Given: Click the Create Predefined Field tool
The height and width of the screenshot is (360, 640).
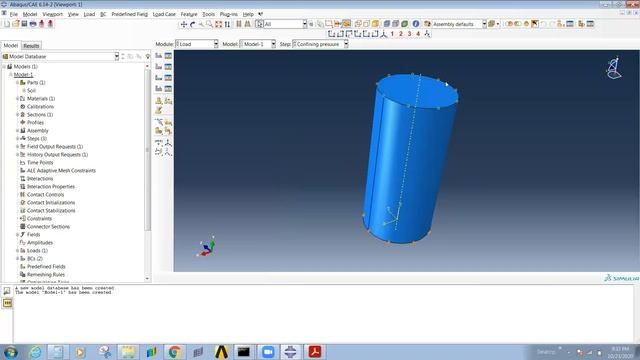Looking at the screenshot, I should tap(159, 78).
